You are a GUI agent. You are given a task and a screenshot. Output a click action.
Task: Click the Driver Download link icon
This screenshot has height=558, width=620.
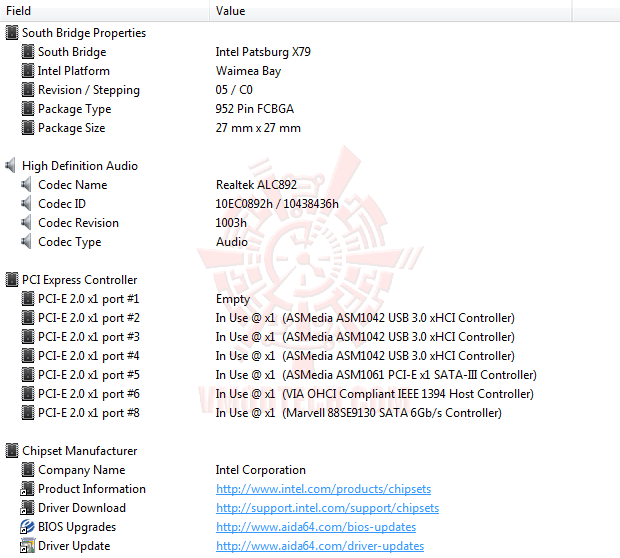[27, 507]
